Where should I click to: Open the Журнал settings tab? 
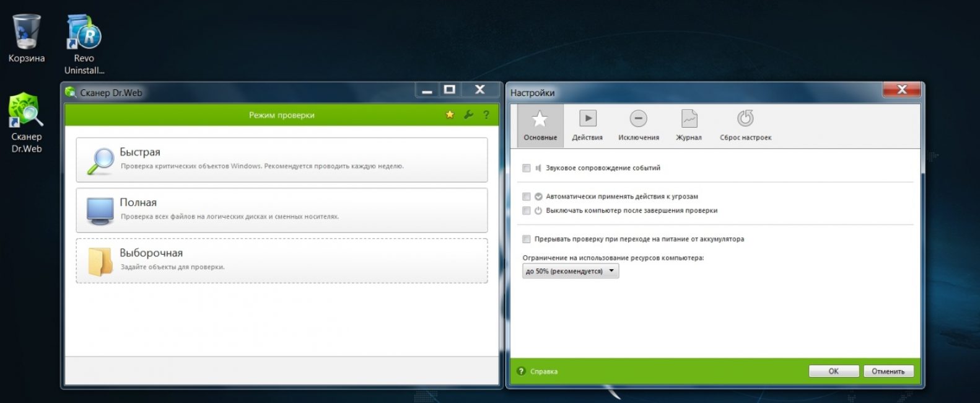coord(689,125)
